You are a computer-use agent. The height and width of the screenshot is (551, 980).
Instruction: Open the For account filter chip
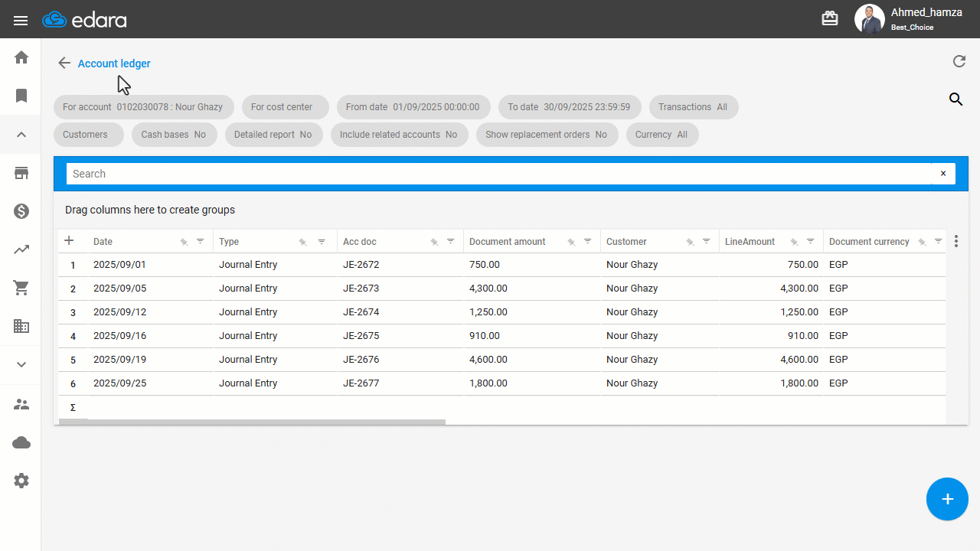tap(144, 107)
